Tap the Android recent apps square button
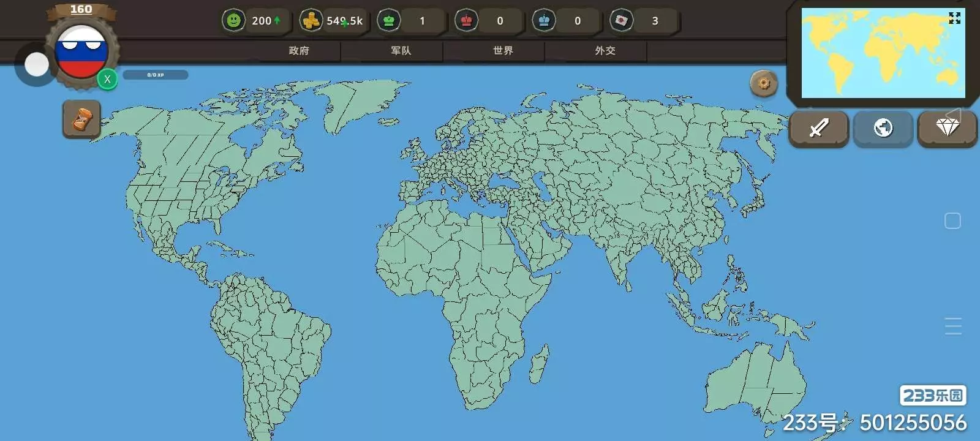The width and height of the screenshot is (980, 441). 952,221
